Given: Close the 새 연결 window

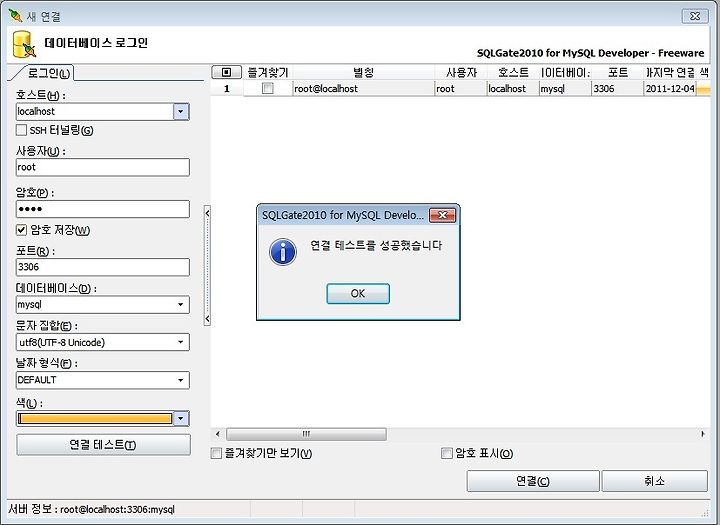Looking at the screenshot, I should tap(695, 16).
